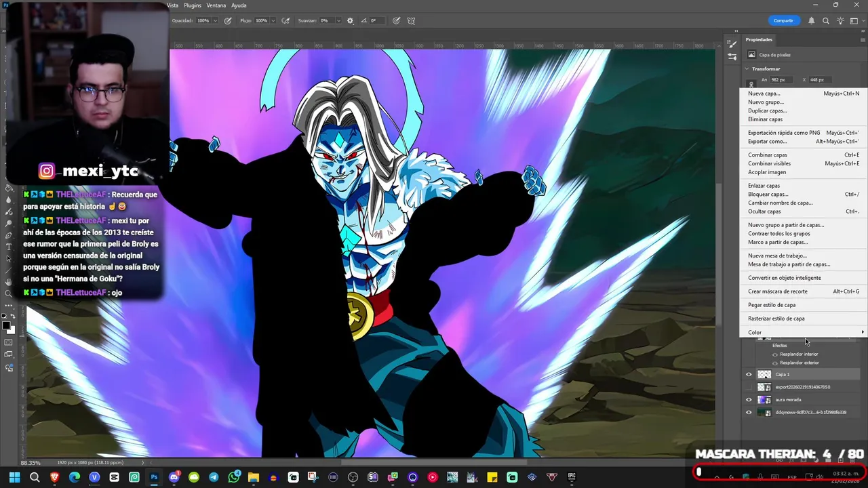Change screen mode icon in toolbar

(8, 354)
